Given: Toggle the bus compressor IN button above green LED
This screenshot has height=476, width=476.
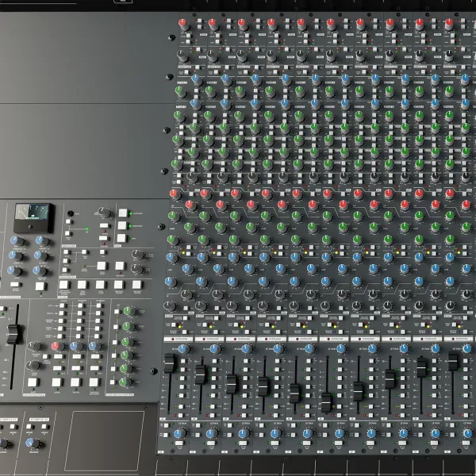Looking at the screenshot, I should [x=40, y=286].
